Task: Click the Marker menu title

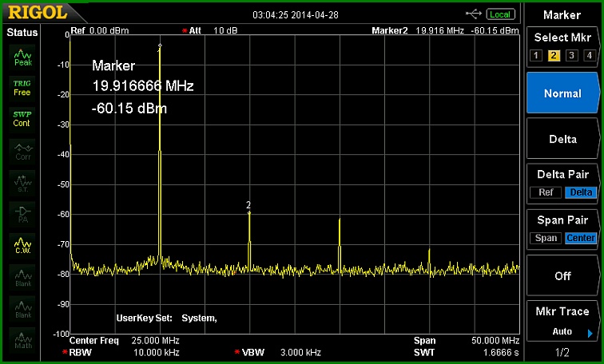Action: [x=562, y=15]
